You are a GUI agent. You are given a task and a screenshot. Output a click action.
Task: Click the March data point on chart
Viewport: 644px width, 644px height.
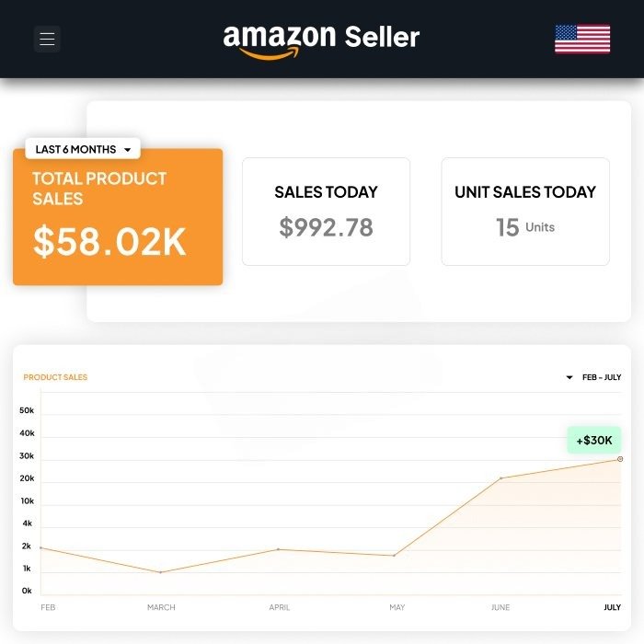pos(161,572)
